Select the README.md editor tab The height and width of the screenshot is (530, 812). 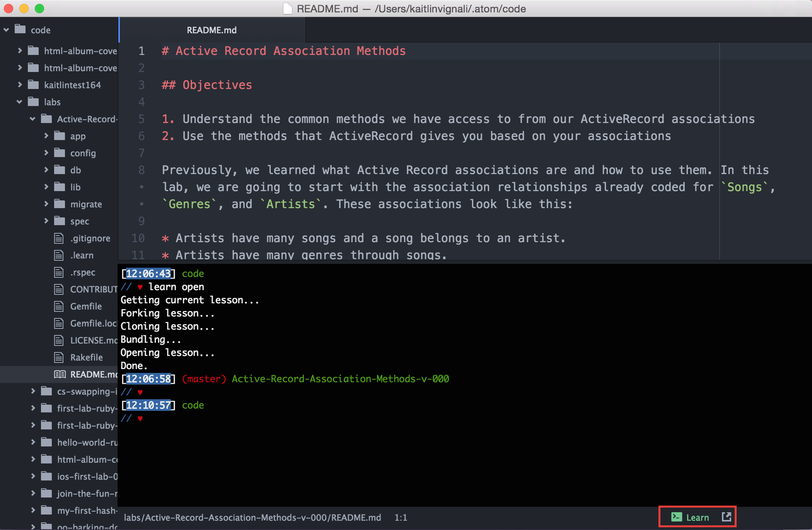[x=212, y=30]
